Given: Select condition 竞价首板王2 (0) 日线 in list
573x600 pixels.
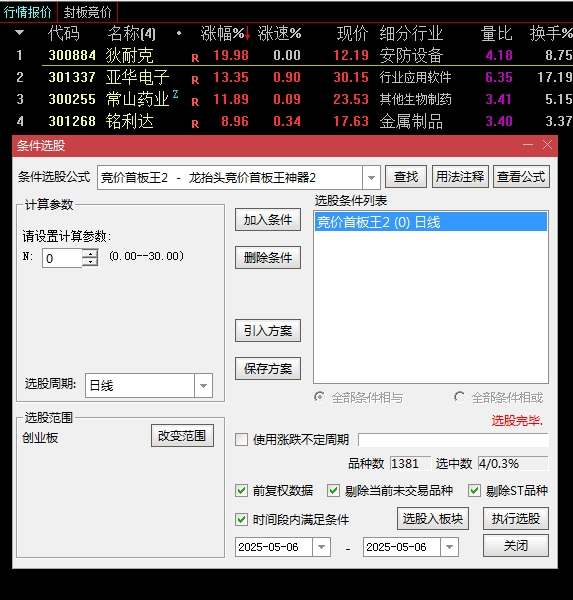Looking at the screenshot, I should pyautogui.click(x=431, y=222).
